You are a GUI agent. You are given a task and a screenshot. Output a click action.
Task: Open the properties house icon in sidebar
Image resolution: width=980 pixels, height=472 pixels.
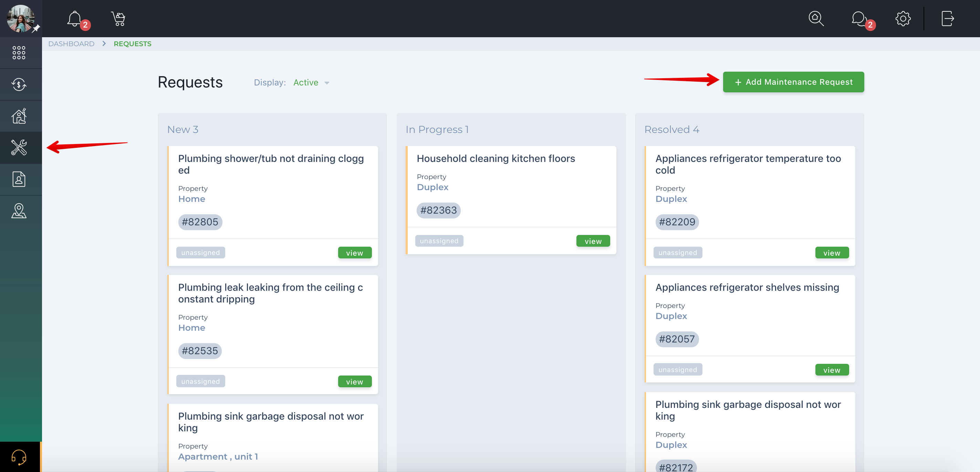19,116
